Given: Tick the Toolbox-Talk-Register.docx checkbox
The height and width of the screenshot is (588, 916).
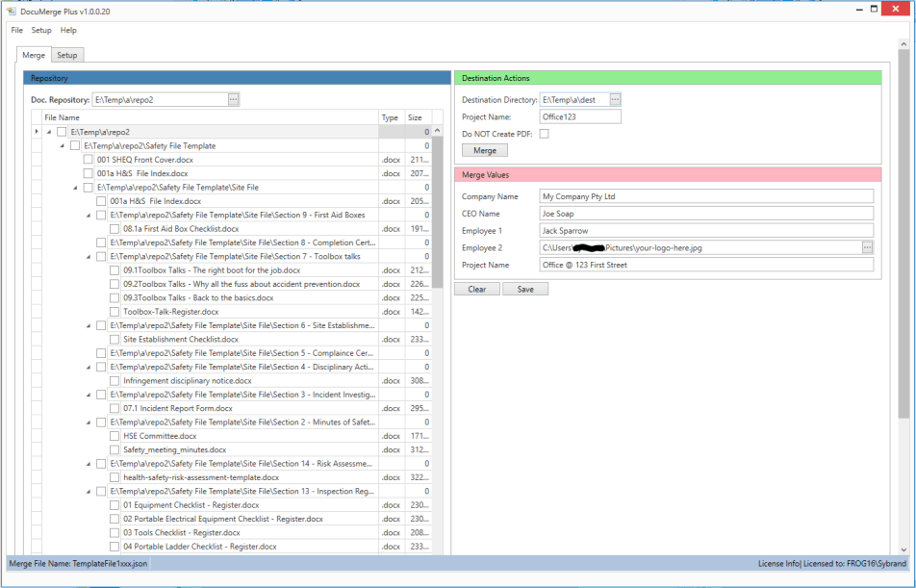Looking at the screenshot, I should click(115, 312).
